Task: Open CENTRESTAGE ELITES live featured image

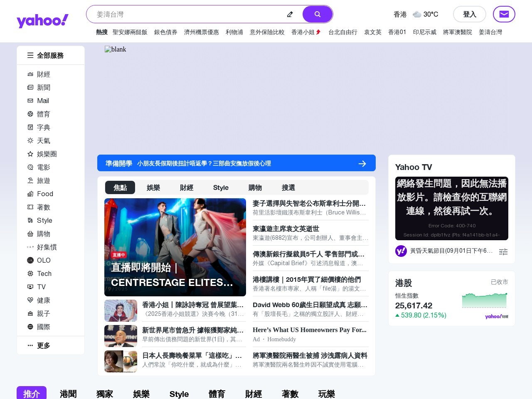Action: [175, 247]
